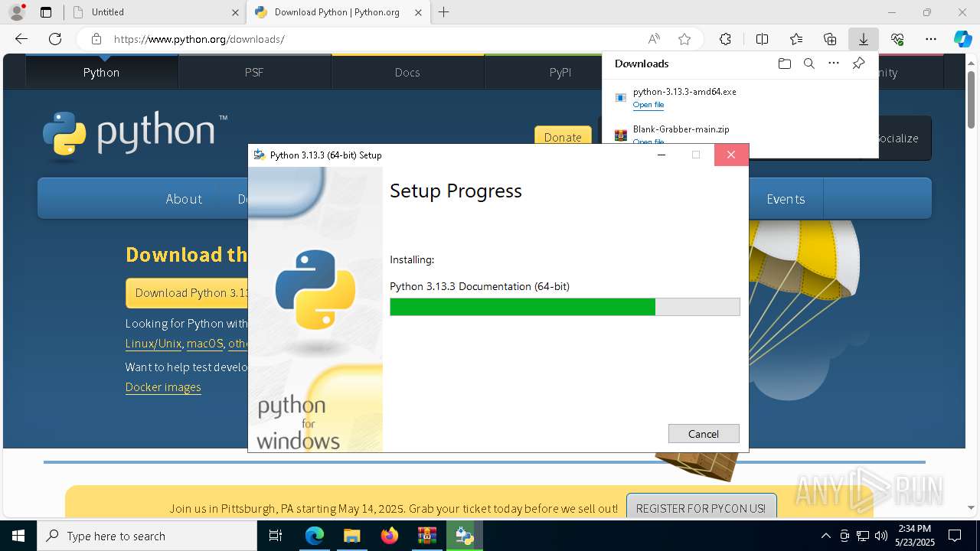Open Edge Settings and more menu
The height and width of the screenshot is (551, 980).
pos(931,39)
